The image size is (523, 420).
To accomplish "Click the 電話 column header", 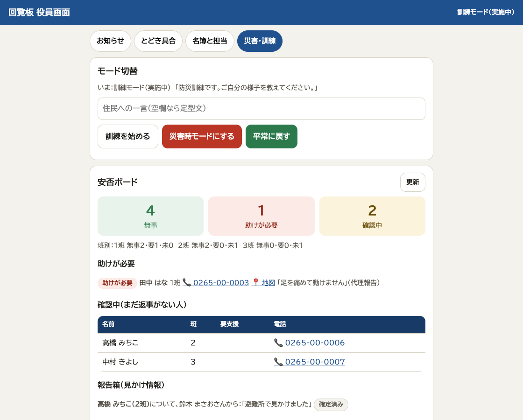I will pos(280,324).
